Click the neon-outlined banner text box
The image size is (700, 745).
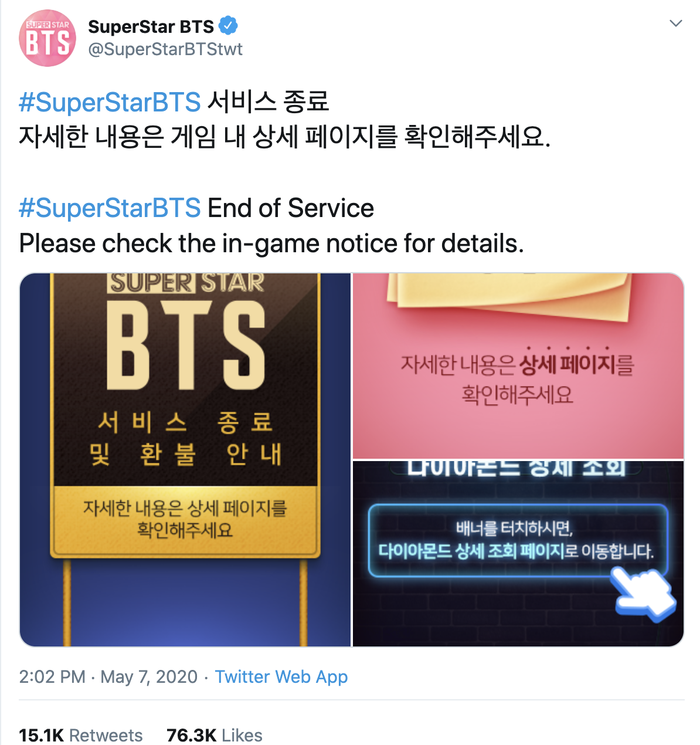[518, 540]
